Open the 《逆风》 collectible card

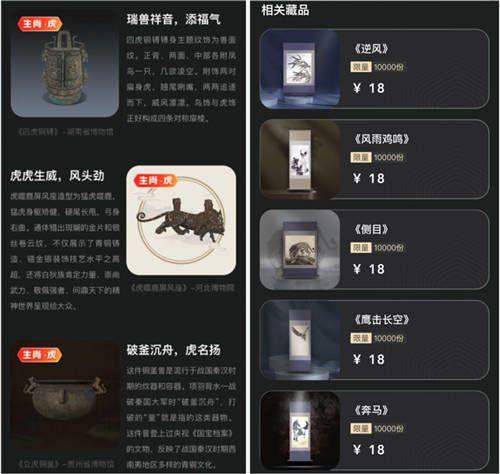tap(374, 69)
